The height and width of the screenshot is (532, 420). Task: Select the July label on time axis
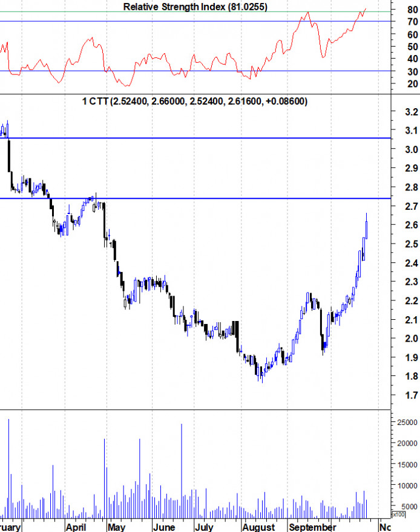[x=204, y=527]
